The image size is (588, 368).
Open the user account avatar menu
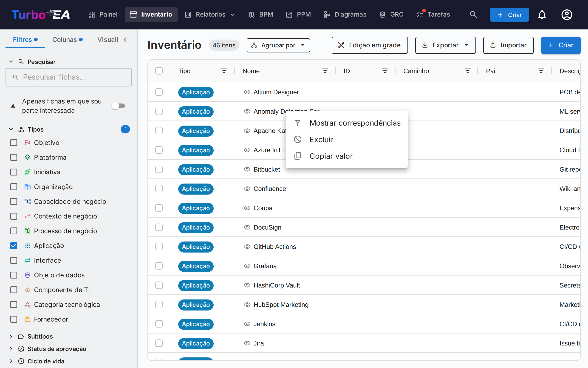pyautogui.click(x=567, y=14)
